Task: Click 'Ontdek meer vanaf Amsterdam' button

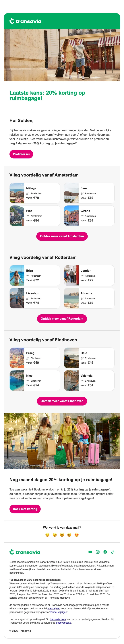Action: 62,236
